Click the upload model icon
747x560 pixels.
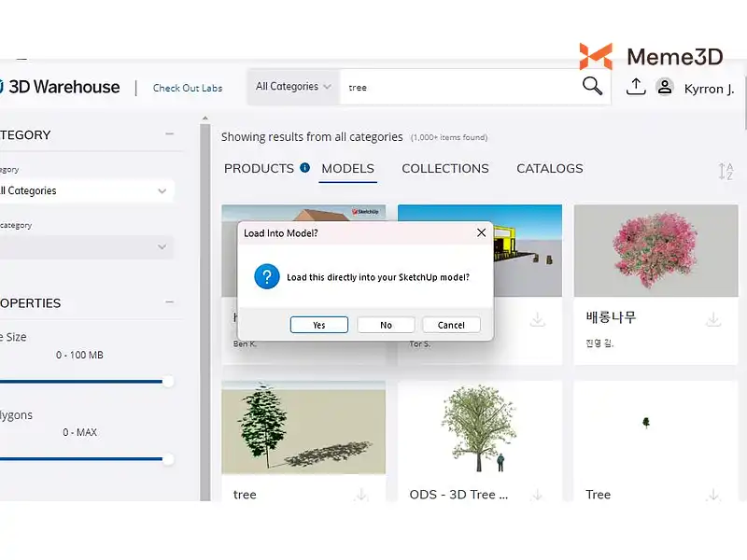(x=636, y=87)
